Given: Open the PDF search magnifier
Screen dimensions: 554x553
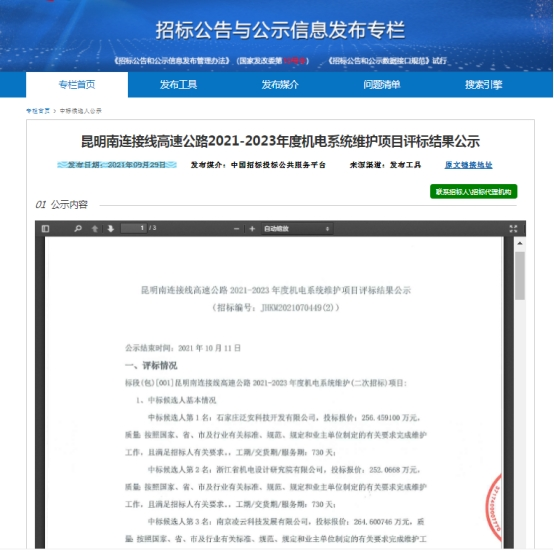Looking at the screenshot, I should pos(78,229).
